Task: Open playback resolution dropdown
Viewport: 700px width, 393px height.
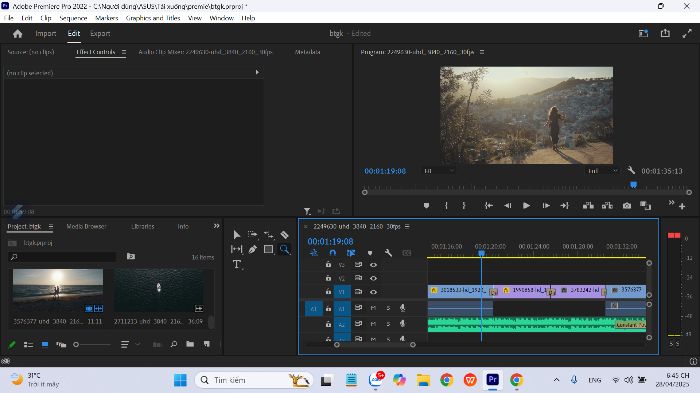Action: click(602, 171)
